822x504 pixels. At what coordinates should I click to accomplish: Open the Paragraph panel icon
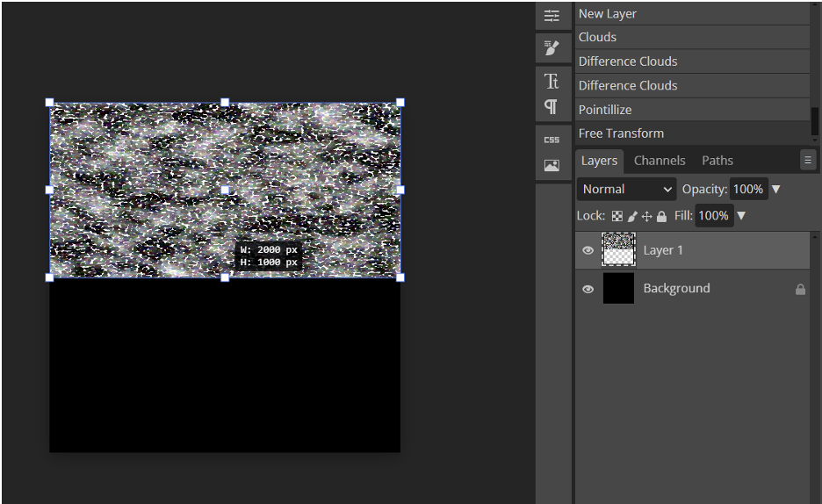pos(552,106)
